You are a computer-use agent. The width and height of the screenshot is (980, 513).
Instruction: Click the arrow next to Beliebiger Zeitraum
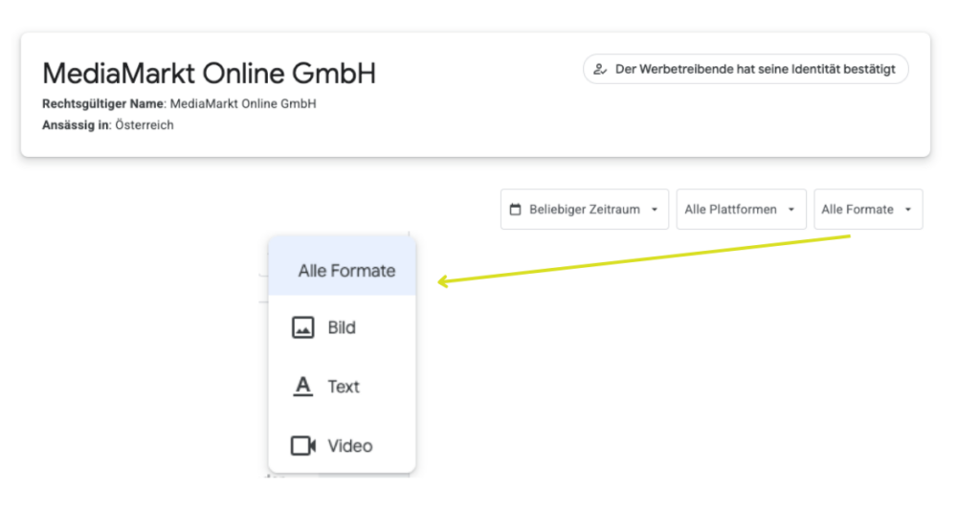click(x=655, y=210)
